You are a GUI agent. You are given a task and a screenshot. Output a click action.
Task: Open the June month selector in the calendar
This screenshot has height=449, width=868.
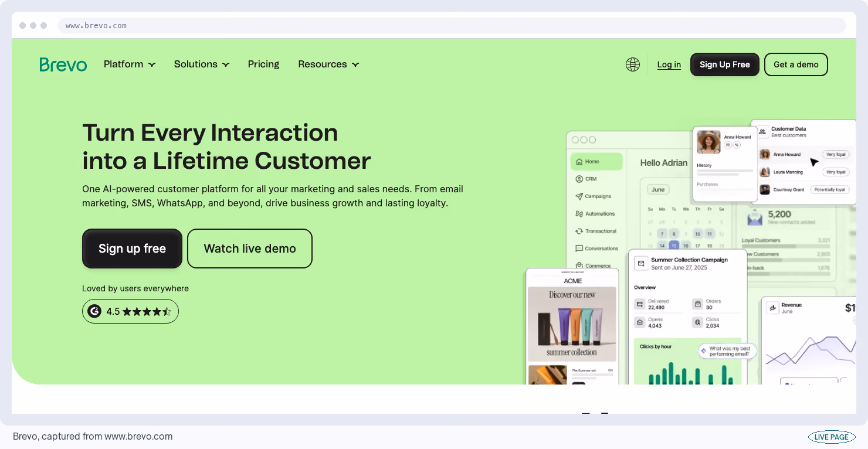658,189
